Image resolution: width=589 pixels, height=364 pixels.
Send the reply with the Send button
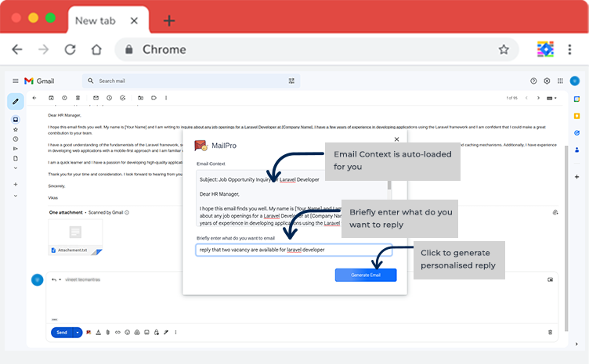62,333
